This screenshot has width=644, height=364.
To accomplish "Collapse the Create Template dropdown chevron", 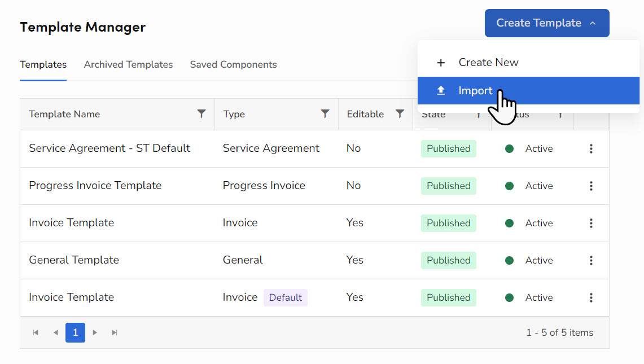I will pyautogui.click(x=592, y=23).
